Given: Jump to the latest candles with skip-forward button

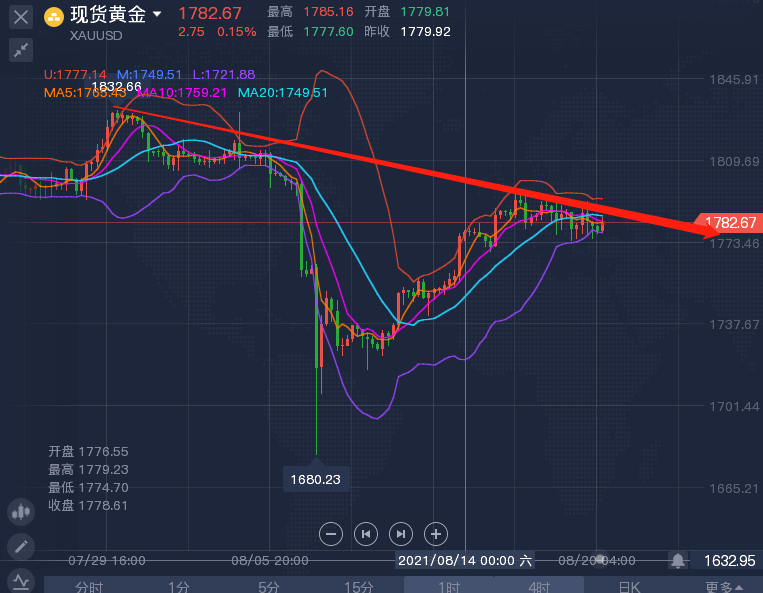Looking at the screenshot, I should click(400, 533).
